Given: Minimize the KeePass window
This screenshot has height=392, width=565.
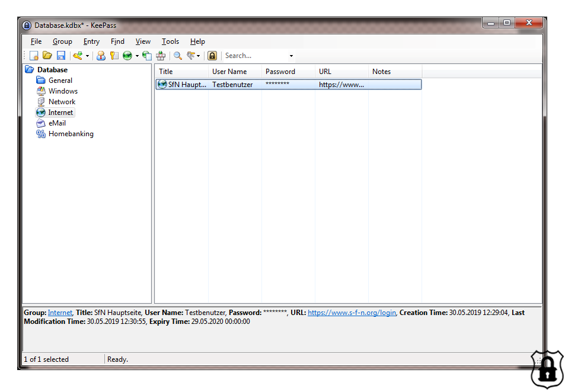Looking at the screenshot, I should point(491,23).
